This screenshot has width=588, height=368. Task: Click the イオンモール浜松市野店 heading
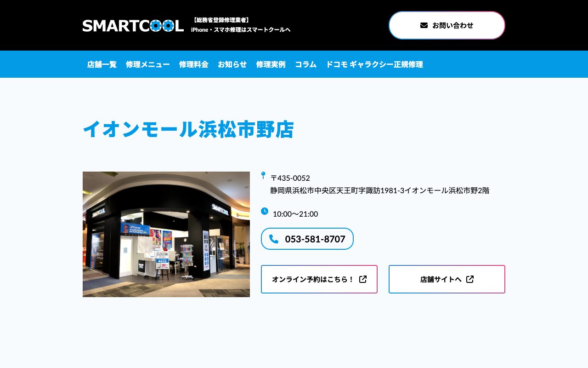188,129
